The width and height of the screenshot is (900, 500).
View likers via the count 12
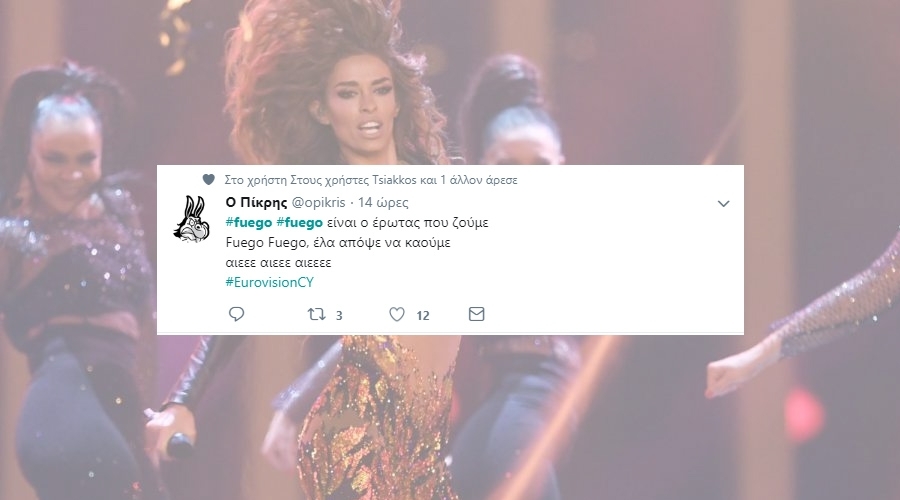422,315
